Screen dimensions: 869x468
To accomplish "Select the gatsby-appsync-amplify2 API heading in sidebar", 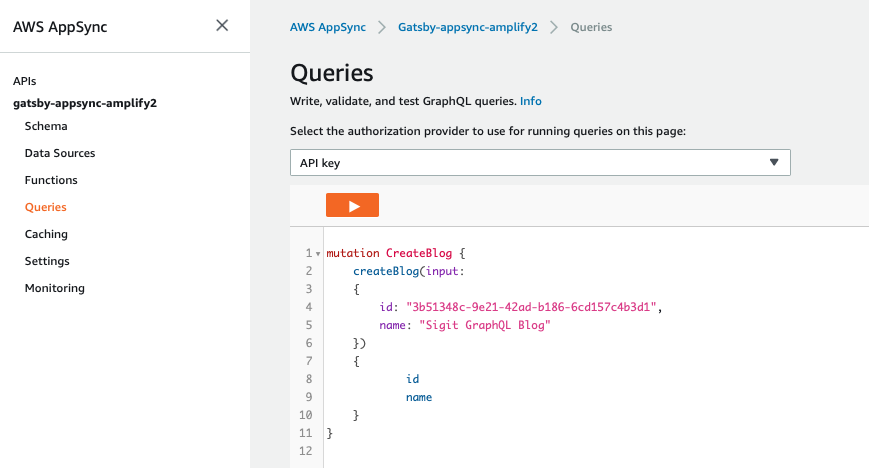I will tap(85, 103).
